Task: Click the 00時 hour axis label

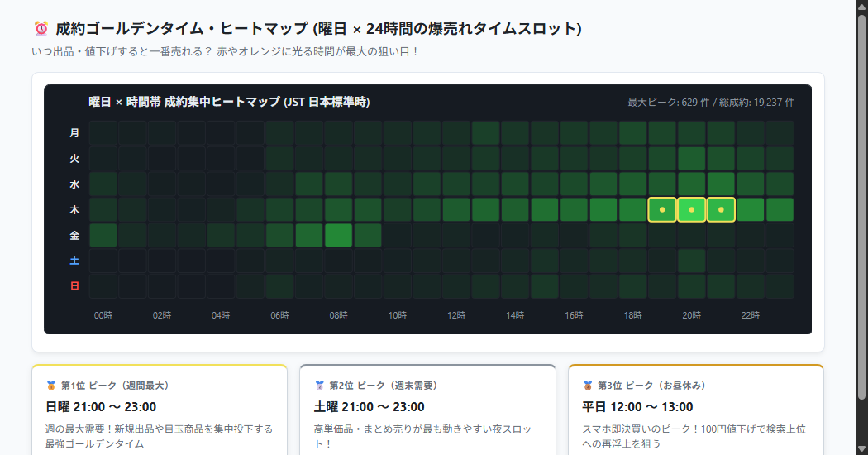Action: pos(103,315)
